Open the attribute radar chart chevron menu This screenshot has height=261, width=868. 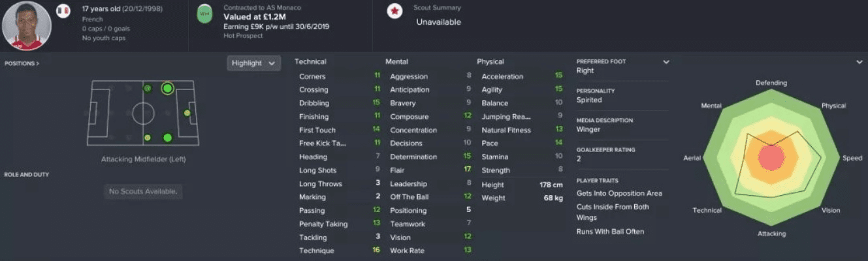click(859, 62)
